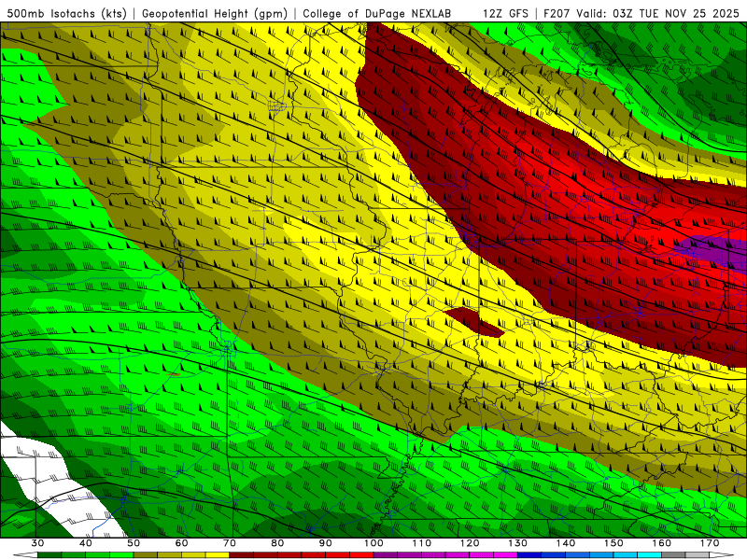Click the '12Z GFS' model run label
The image size is (747, 560).
point(505,13)
